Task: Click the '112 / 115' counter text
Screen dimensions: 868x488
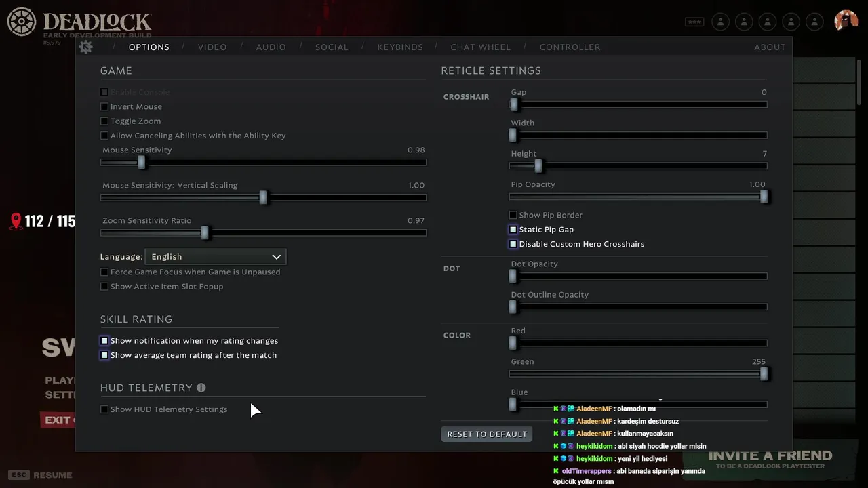Action: tap(50, 222)
